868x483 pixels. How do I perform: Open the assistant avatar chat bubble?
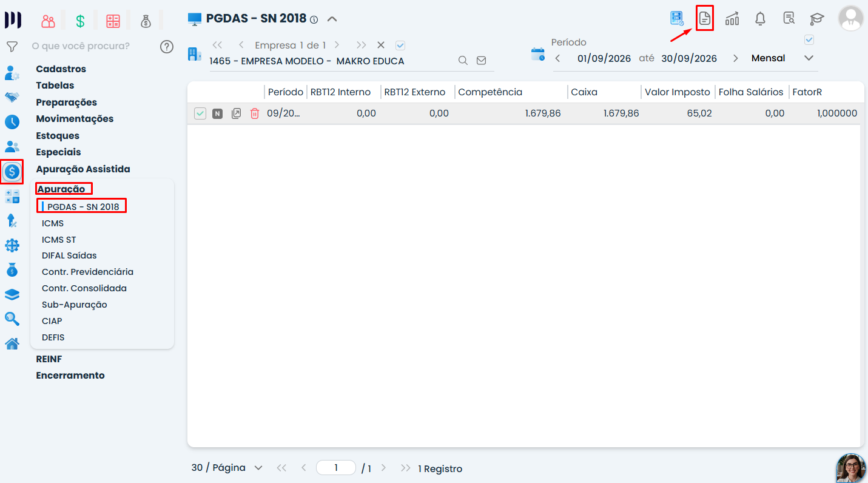(x=851, y=468)
